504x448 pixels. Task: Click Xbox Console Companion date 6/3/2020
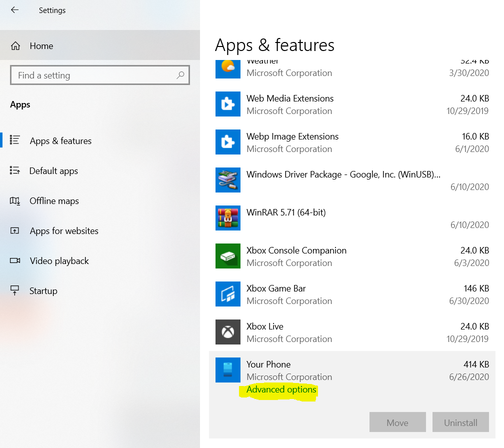click(x=471, y=263)
